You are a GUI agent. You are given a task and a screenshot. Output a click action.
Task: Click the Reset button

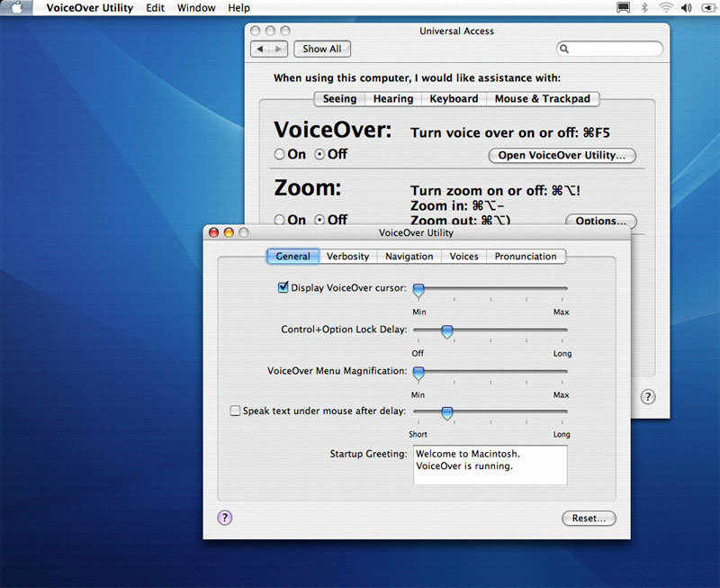tap(589, 518)
